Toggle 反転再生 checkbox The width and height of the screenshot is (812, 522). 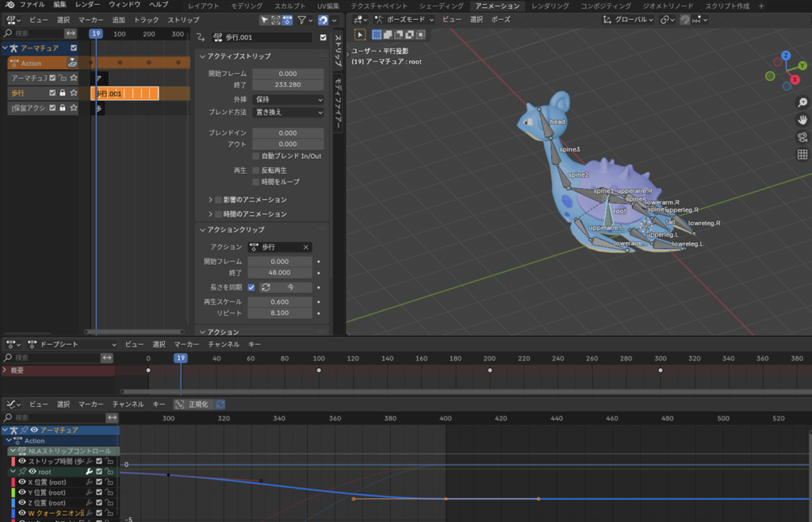tap(256, 171)
